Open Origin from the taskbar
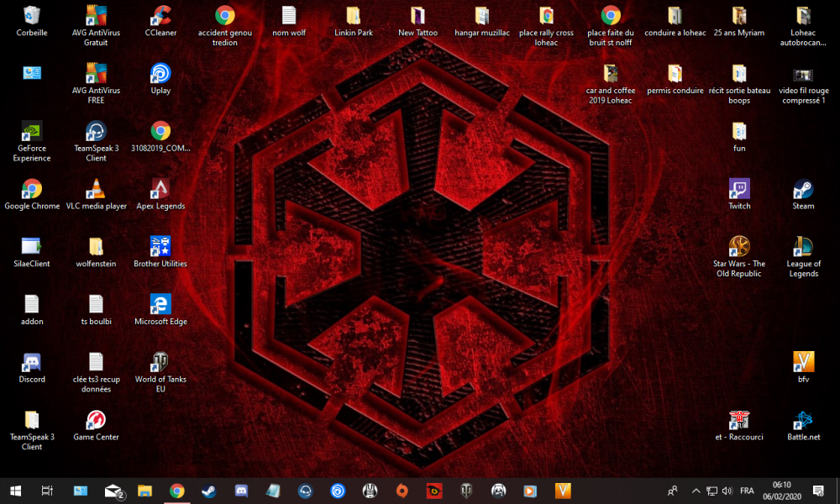840x504 pixels. click(x=402, y=491)
